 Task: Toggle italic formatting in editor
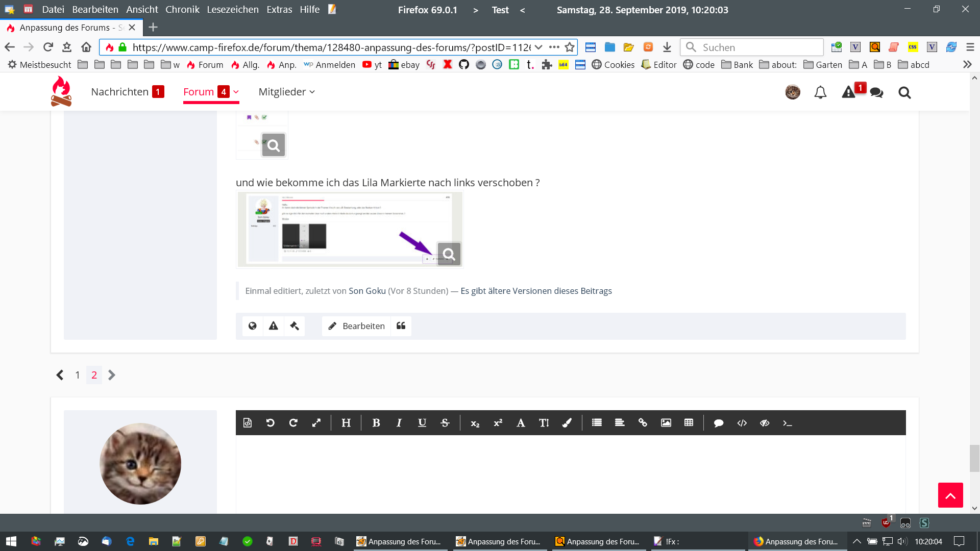399,423
